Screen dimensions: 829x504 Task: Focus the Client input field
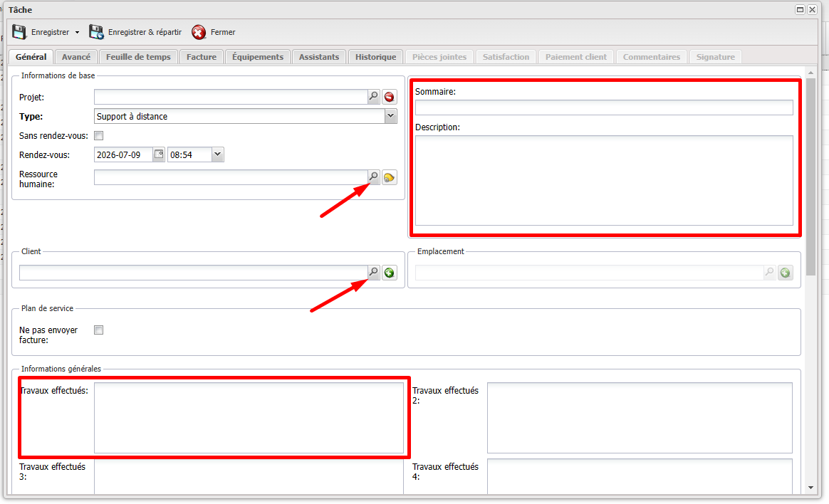pyautogui.click(x=194, y=273)
